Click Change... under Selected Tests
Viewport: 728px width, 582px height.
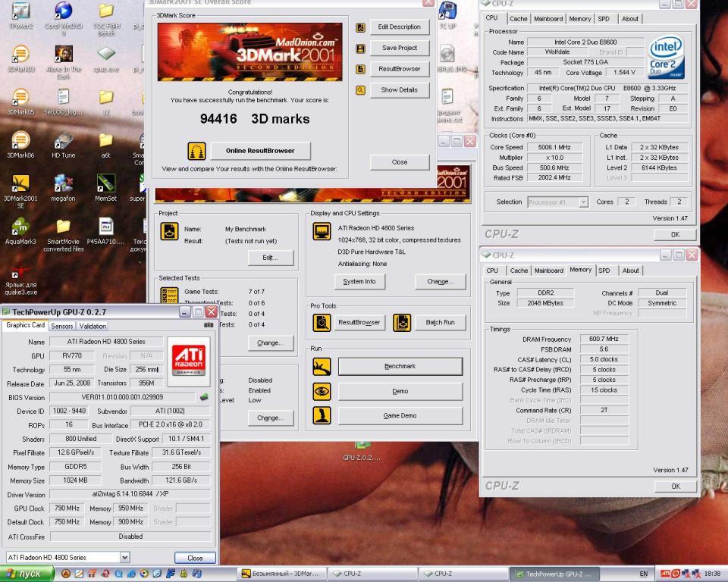tap(271, 343)
